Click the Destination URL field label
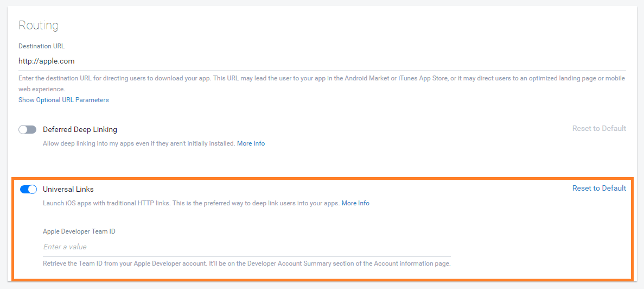This screenshot has width=644, height=289. coord(42,46)
